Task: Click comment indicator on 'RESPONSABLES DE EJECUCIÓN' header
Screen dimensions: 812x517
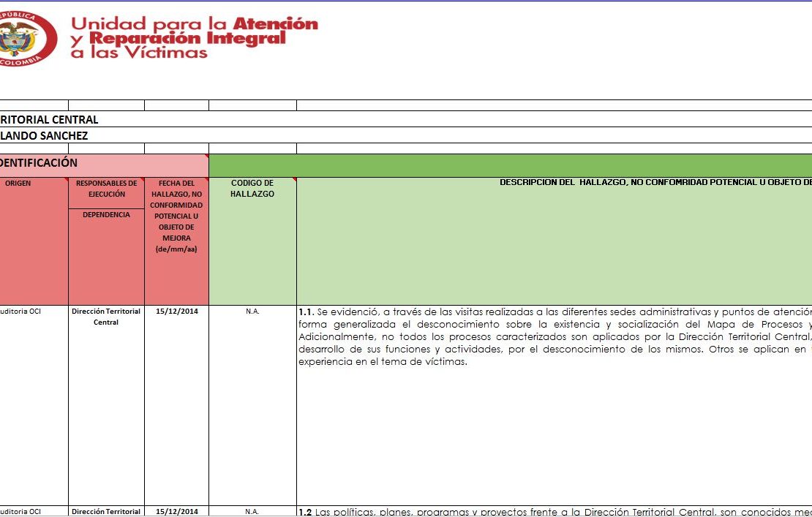Action: click(x=142, y=180)
